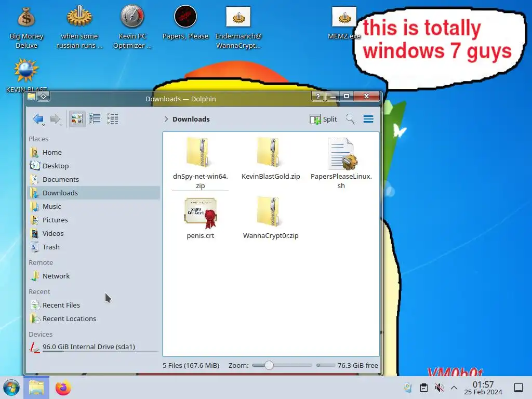This screenshot has height=399, width=532.
Task: Select Downloads in Places panel
Action: point(94,193)
